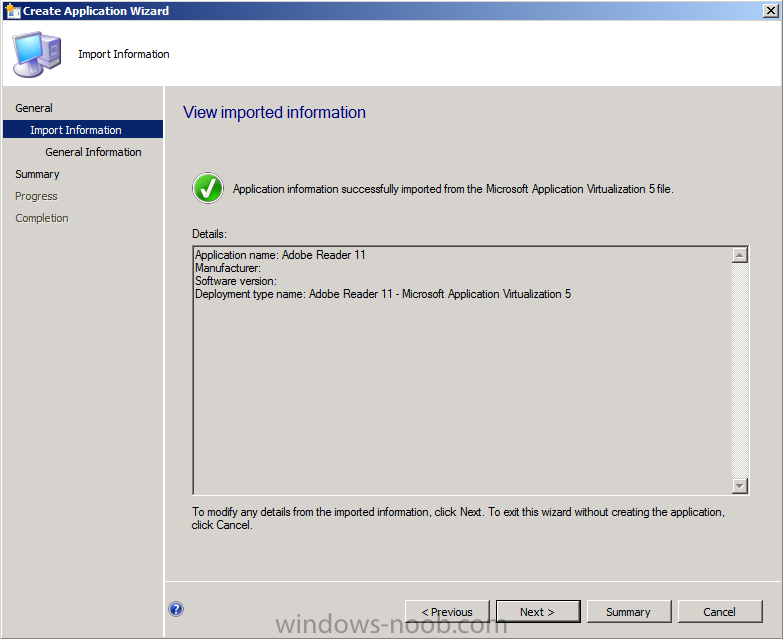Click the 'Application information successfully imported' message
This screenshot has height=639, width=783.
453,189
